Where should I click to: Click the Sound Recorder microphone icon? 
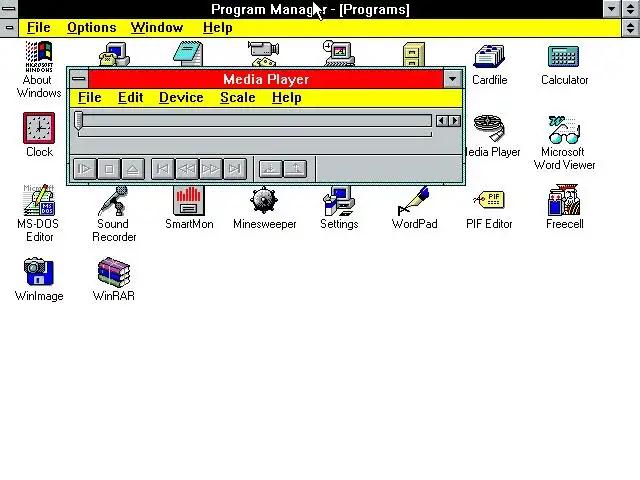pyautogui.click(x=113, y=201)
